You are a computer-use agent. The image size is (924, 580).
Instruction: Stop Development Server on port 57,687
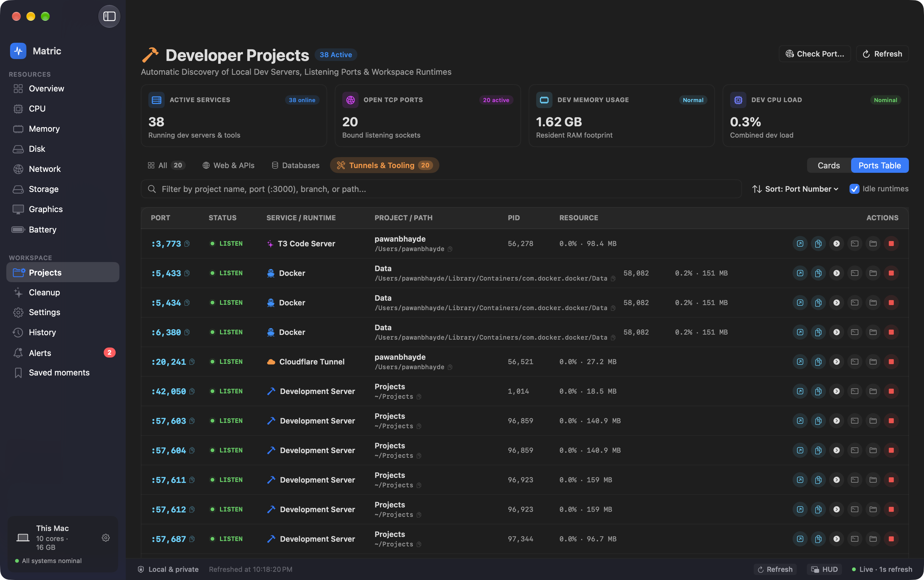tap(891, 539)
